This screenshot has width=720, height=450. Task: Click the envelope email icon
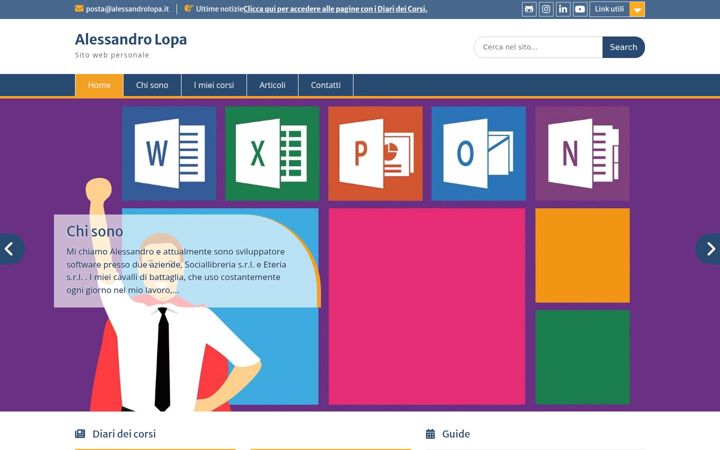pyautogui.click(x=79, y=9)
